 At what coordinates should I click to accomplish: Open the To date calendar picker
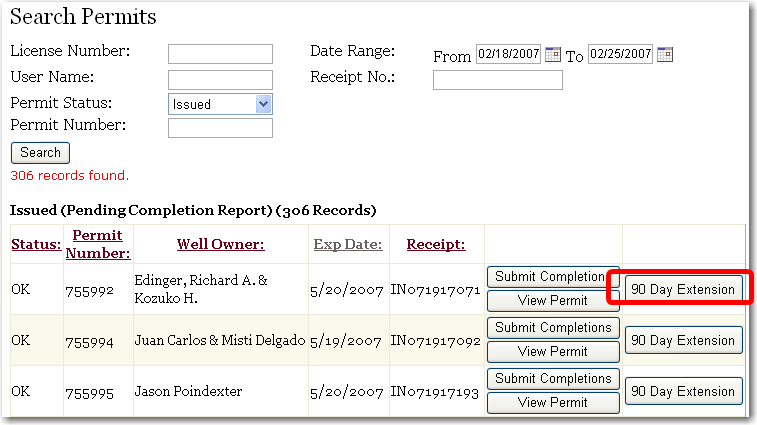(x=666, y=54)
